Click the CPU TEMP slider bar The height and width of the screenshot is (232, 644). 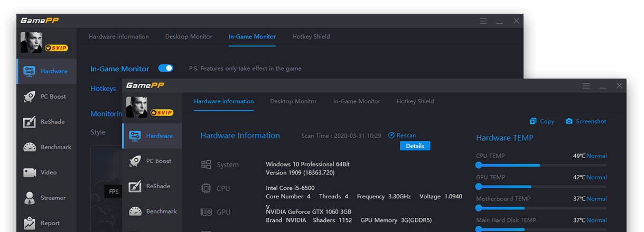(542, 165)
